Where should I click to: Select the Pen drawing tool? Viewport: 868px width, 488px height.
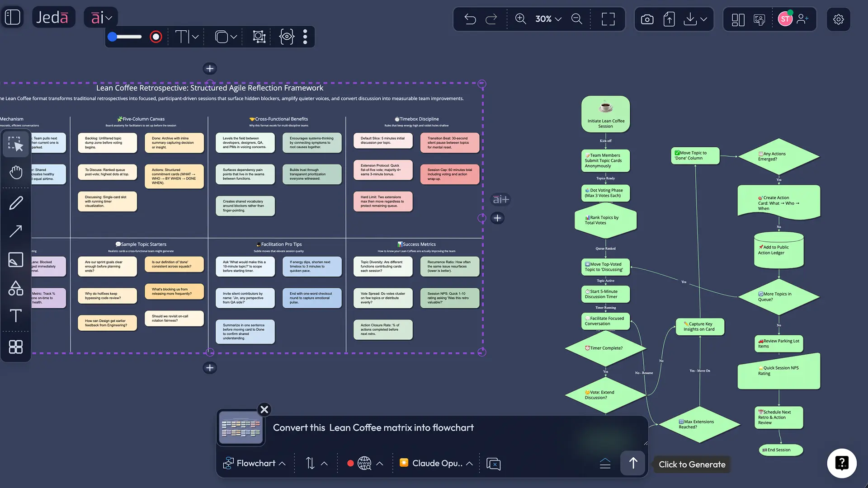16,202
